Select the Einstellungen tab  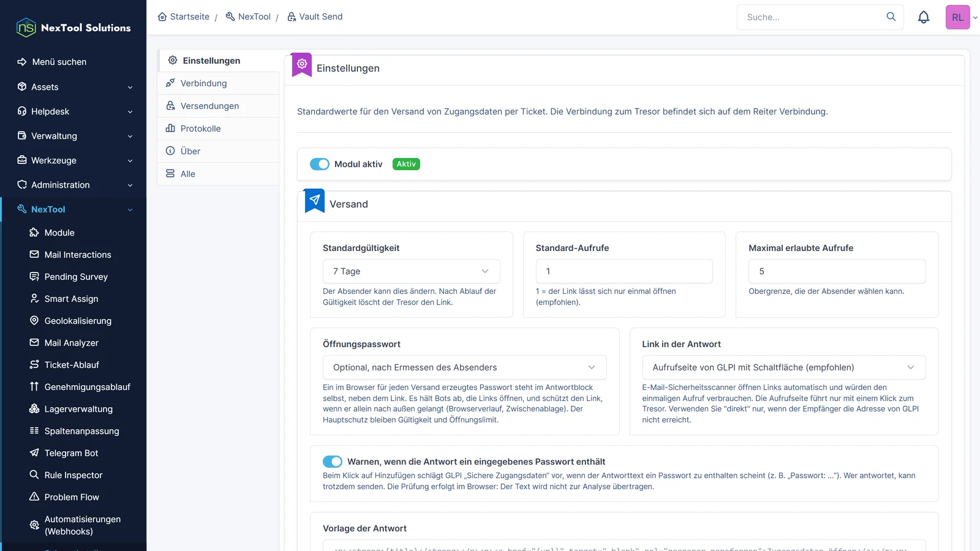(219, 61)
